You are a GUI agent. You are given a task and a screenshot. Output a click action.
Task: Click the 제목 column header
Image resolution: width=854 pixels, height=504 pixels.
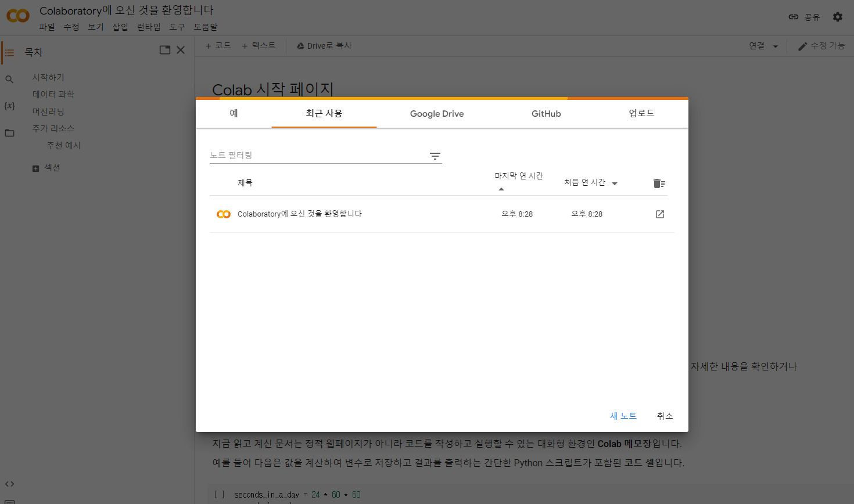coord(245,182)
